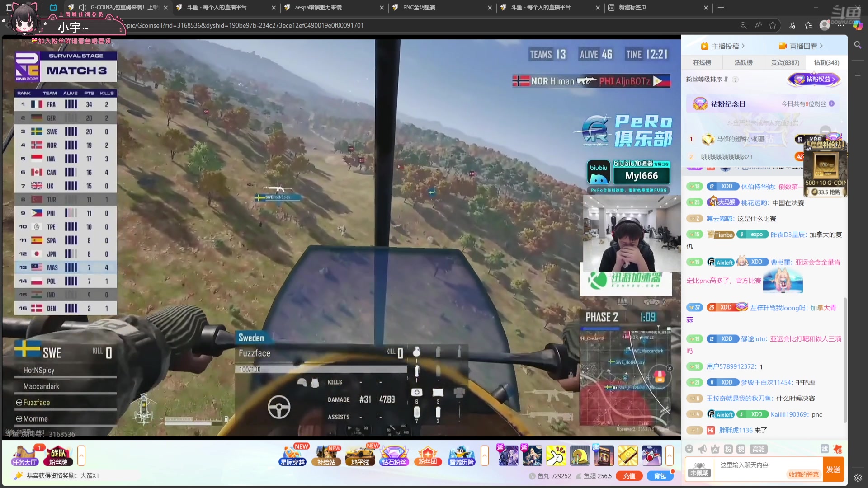Image resolution: width=868 pixels, height=488 pixels.
Task: Open a new browser tab with plus
Action: [721, 8]
